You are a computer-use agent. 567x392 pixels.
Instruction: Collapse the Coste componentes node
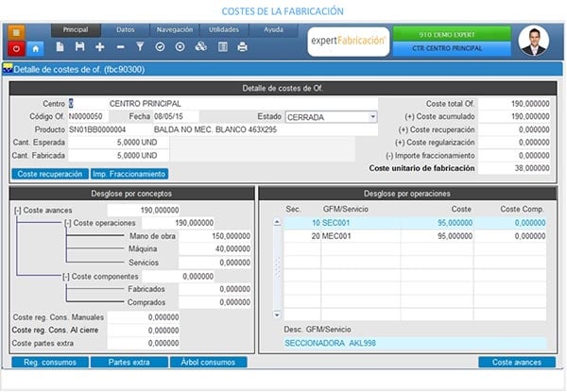coord(67,276)
